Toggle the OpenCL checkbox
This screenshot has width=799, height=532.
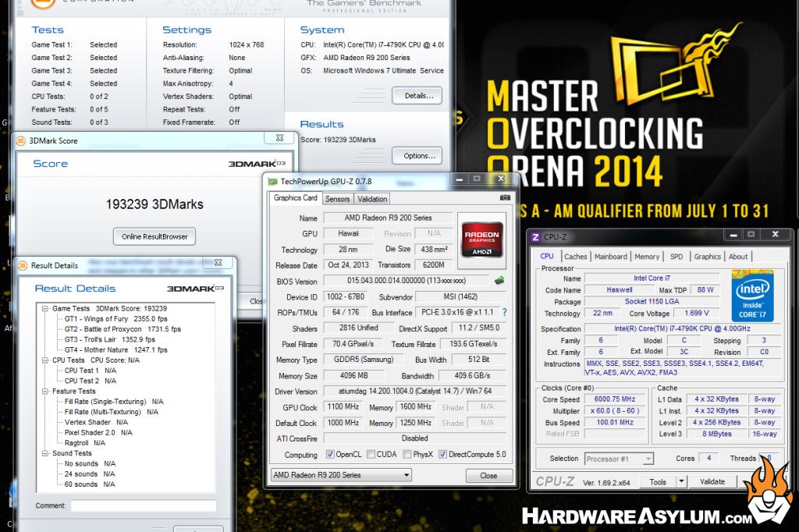coord(329,455)
